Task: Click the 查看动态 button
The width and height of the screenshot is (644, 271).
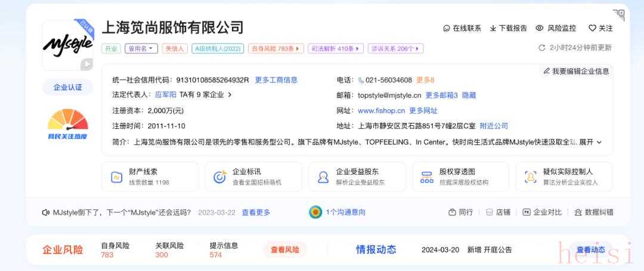Action: (590, 250)
